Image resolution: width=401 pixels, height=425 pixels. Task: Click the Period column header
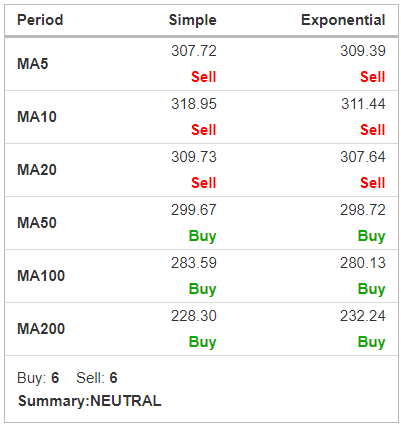(x=40, y=20)
